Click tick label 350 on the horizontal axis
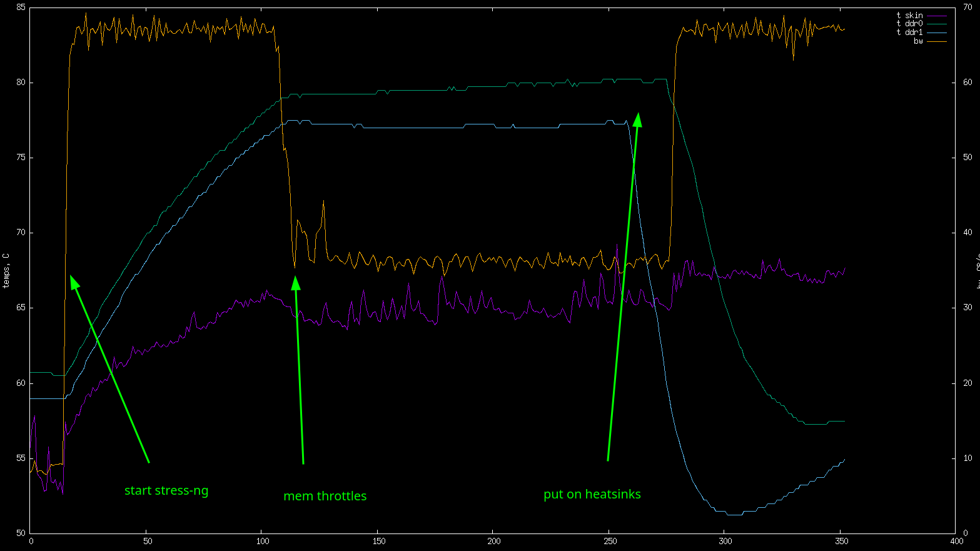The image size is (980, 551). click(x=841, y=542)
